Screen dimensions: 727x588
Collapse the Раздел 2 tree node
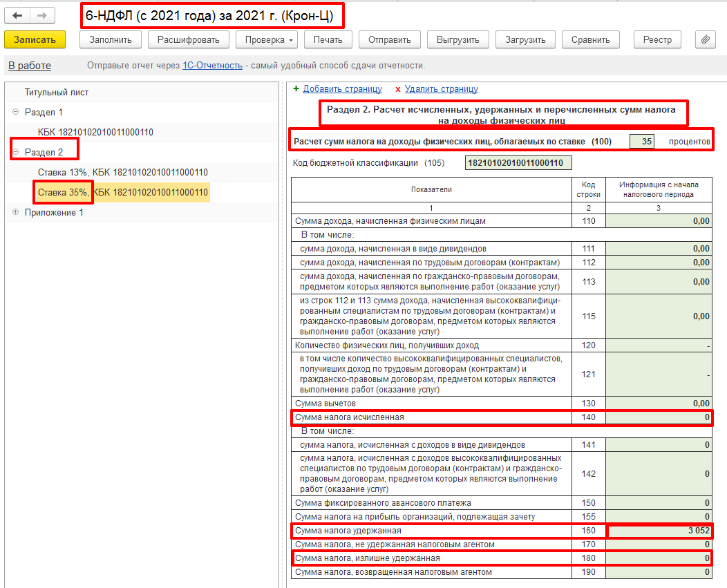[x=15, y=152]
